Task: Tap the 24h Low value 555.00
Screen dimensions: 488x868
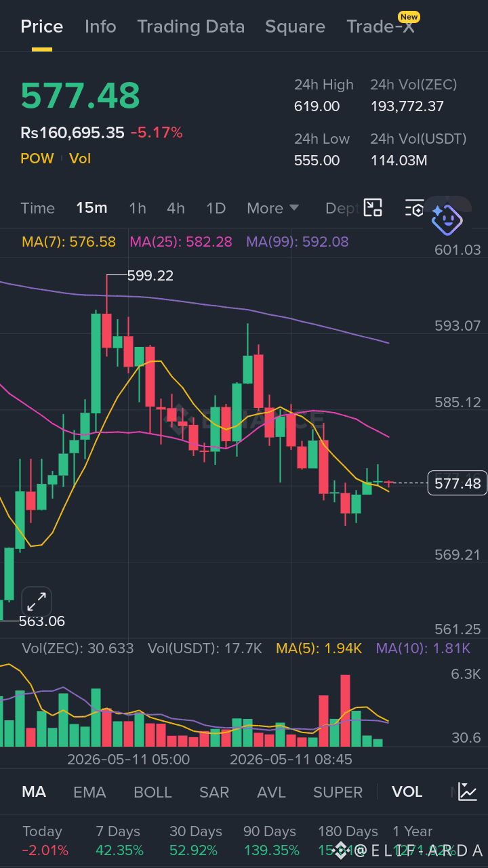Action: point(317,161)
